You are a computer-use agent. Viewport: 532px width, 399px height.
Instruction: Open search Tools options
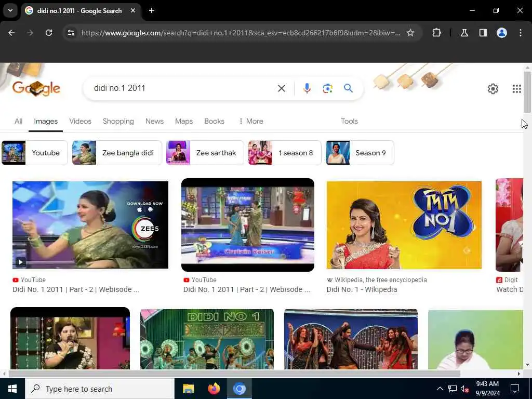[349, 121]
